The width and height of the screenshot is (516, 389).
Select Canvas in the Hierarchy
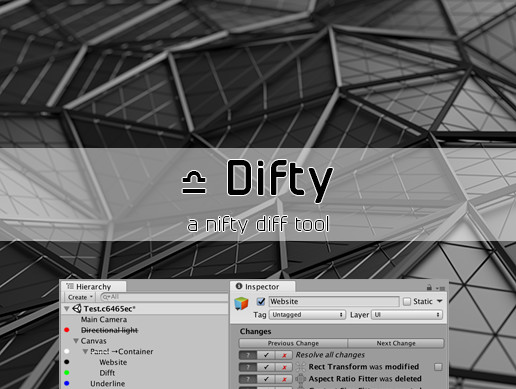pyautogui.click(x=93, y=341)
